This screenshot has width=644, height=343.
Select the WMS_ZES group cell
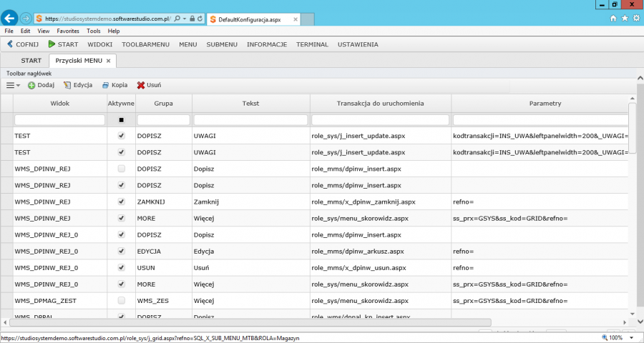tap(163, 301)
